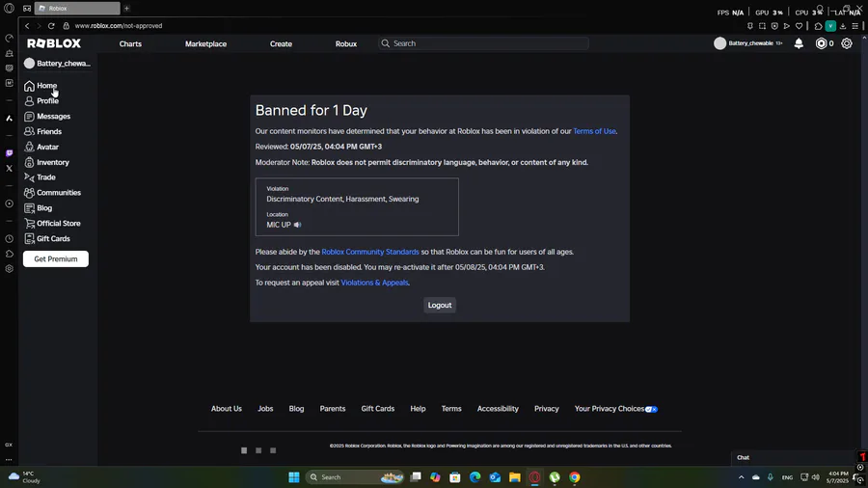868x488 pixels.
Task: Expand the Windows system tray chevron
Action: pyautogui.click(x=742, y=477)
